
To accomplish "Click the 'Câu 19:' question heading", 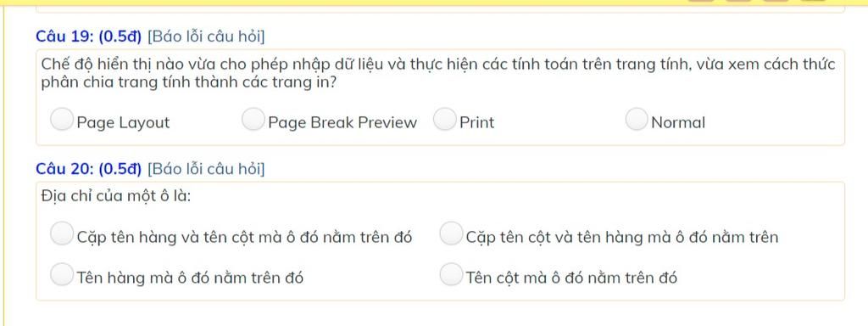I will click(65, 37).
